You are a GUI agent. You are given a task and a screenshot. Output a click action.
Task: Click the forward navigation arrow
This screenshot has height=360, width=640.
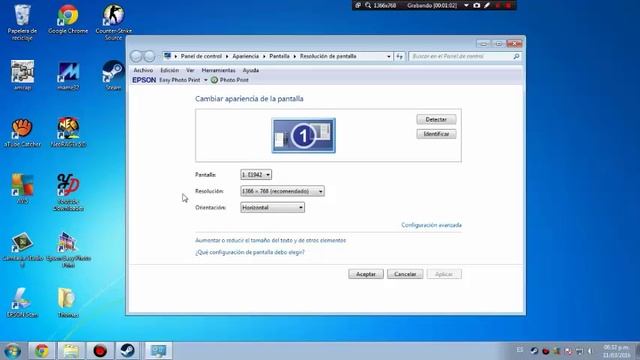click(150, 56)
